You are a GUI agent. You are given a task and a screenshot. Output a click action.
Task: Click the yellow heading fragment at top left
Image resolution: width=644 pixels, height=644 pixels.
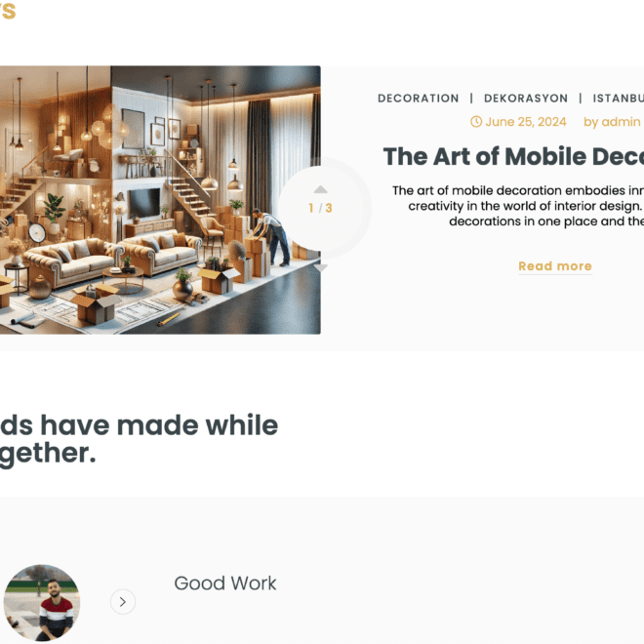coord(8,10)
